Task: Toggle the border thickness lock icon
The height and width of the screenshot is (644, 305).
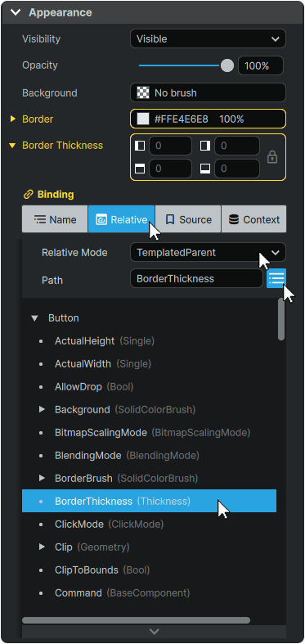Action: (272, 157)
